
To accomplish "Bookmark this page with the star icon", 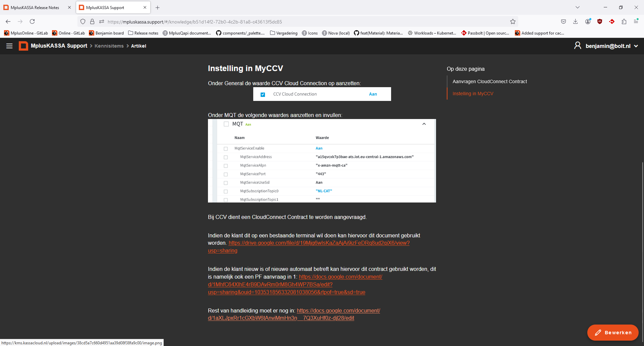I will [x=513, y=21].
